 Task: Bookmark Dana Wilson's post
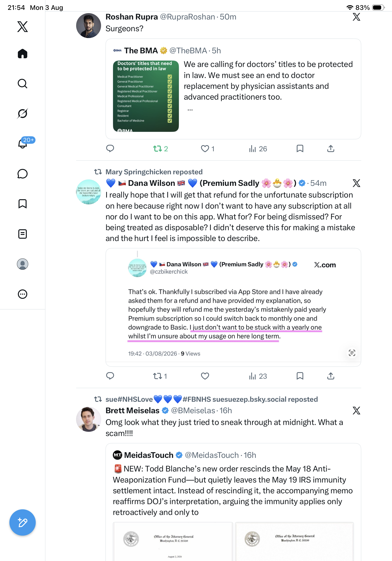tap(300, 376)
